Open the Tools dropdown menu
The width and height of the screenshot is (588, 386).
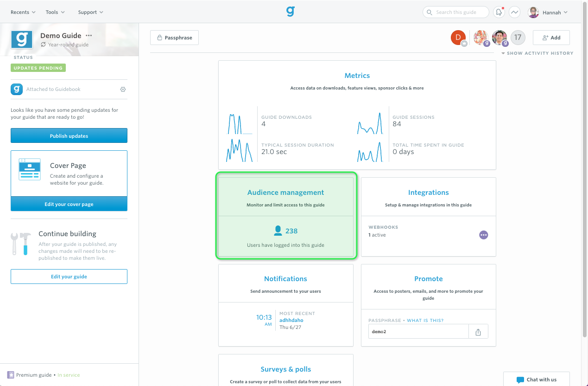[x=55, y=12]
